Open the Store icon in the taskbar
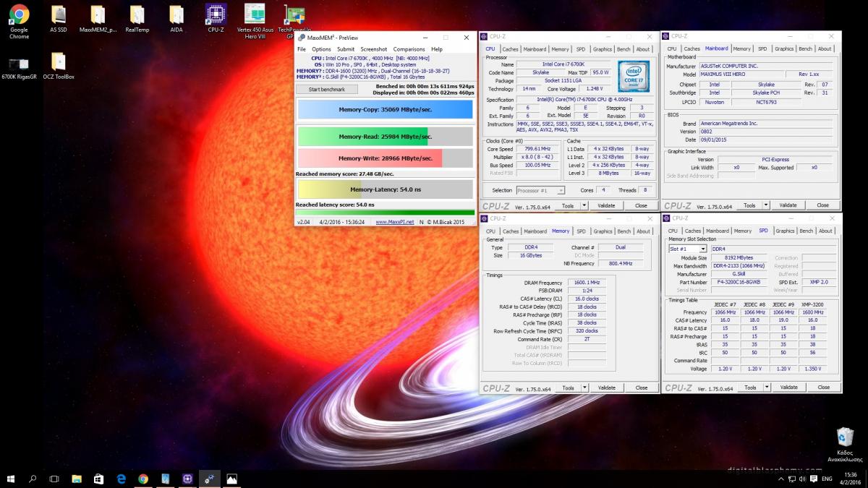This screenshot has height=488, width=868. pos(99,479)
